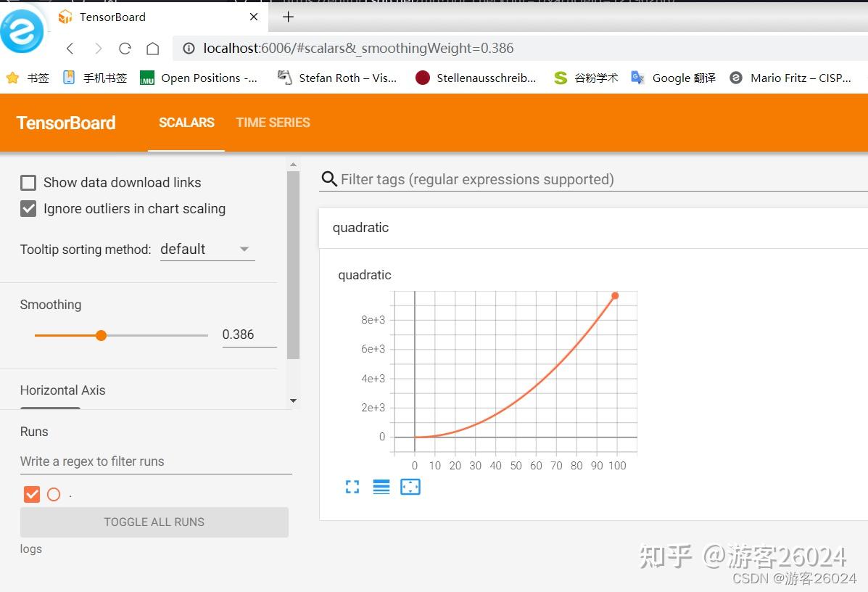
Task: Switch to the TIME SERIES tab
Action: (x=273, y=122)
